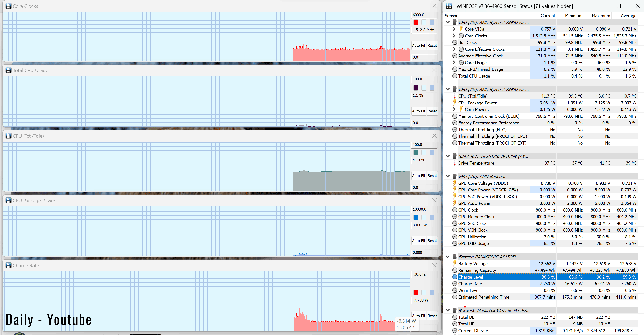This screenshot has width=644, height=335.
Task: Open teal color swatch in CPU (Tctl/Tdie) graph
Action: coord(416,152)
